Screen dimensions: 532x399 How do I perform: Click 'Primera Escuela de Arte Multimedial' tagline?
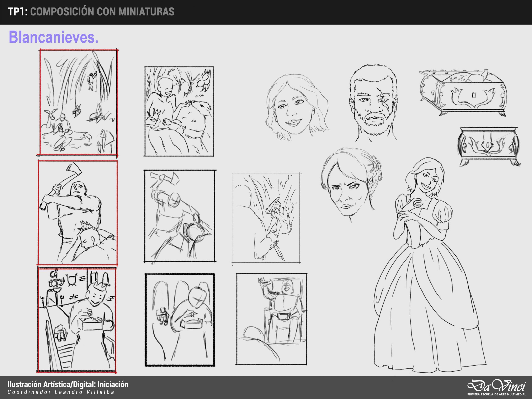click(x=496, y=394)
